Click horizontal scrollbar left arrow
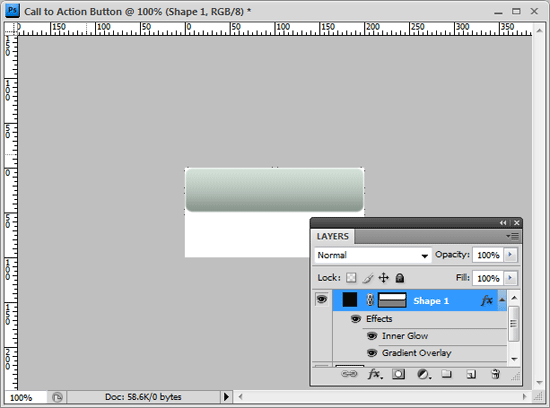550x408 pixels. coord(240,397)
